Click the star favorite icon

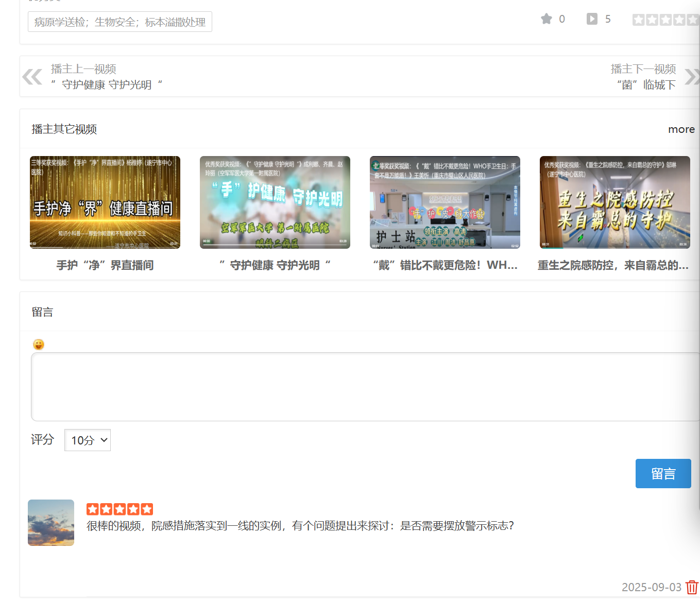click(546, 19)
